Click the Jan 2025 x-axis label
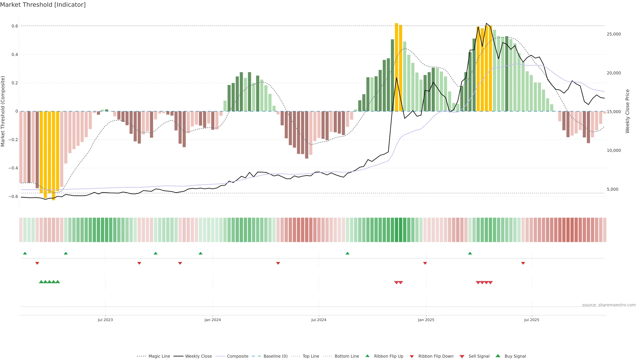Viewport: 644px width, 362px height. pos(426,320)
